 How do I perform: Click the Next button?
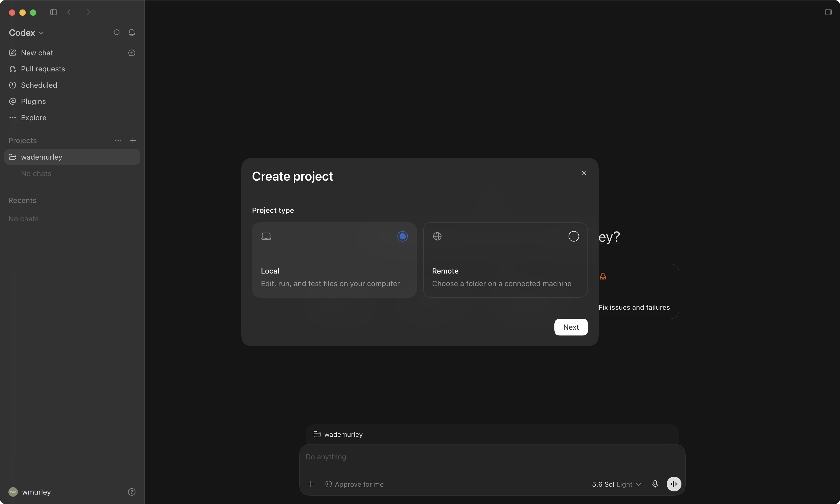coord(571,327)
